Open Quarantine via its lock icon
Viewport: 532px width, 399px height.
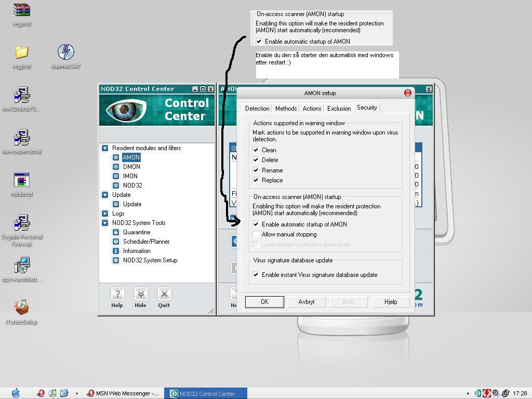click(x=116, y=232)
